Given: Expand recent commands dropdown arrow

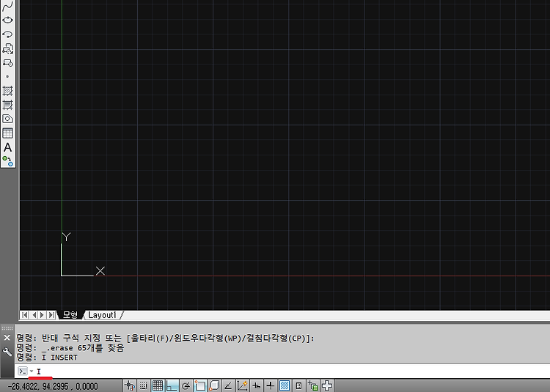Looking at the screenshot, I should click(x=32, y=371).
